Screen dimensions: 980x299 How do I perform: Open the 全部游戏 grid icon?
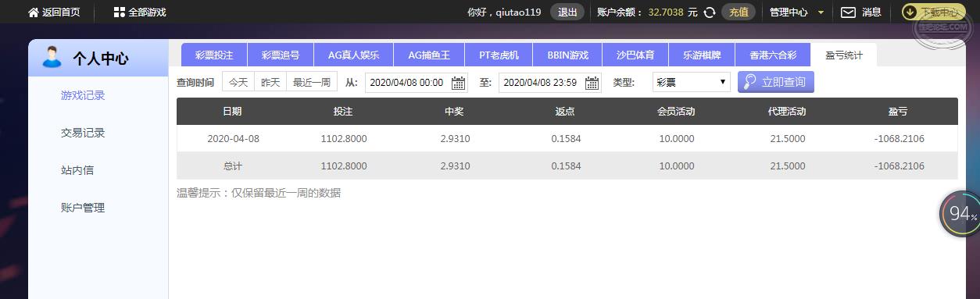119,12
